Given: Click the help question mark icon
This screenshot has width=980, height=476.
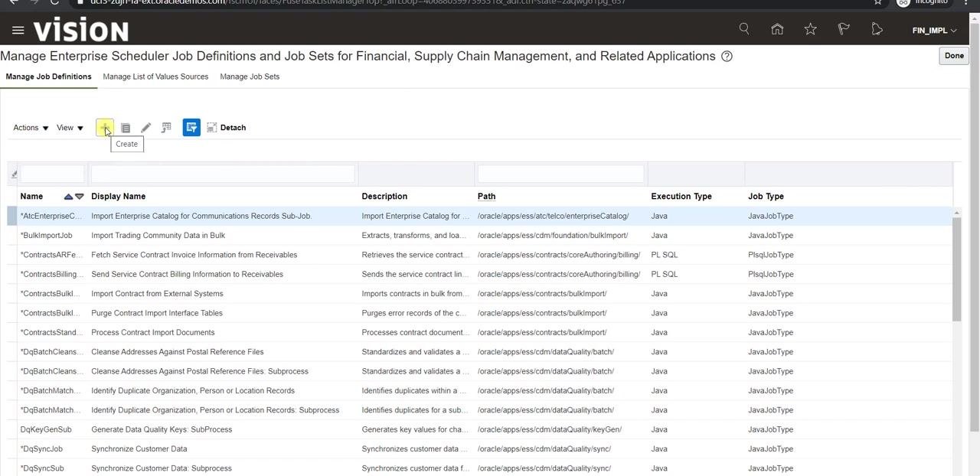Looking at the screenshot, I should click(x=727, y=56).
